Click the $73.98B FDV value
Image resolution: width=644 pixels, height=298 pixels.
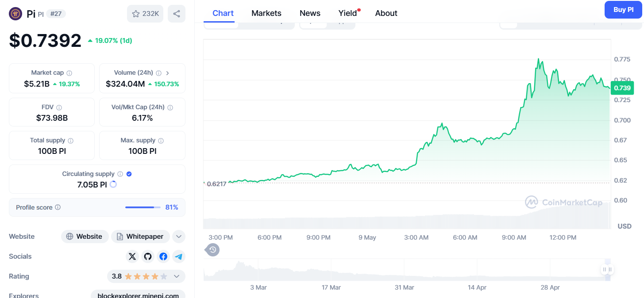[52, 118]
